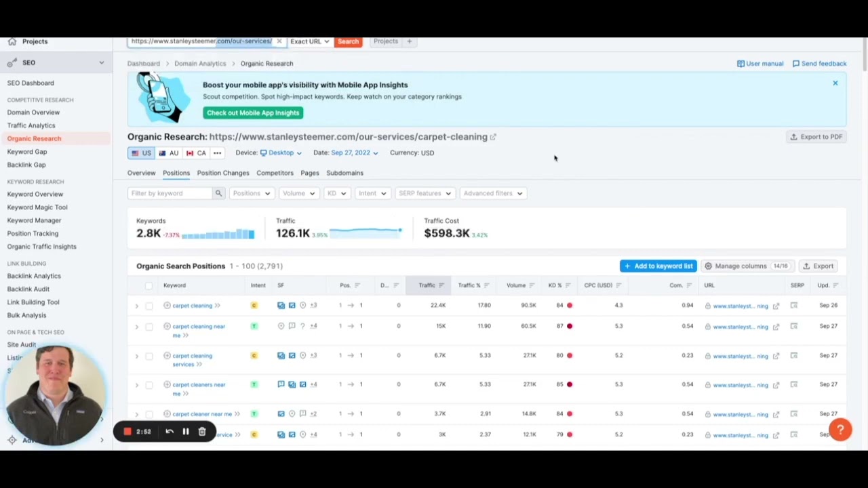Open external link icon beside page URL
Image resolution: width=868 pixels, height=488 pixels.
pos(493,137)
